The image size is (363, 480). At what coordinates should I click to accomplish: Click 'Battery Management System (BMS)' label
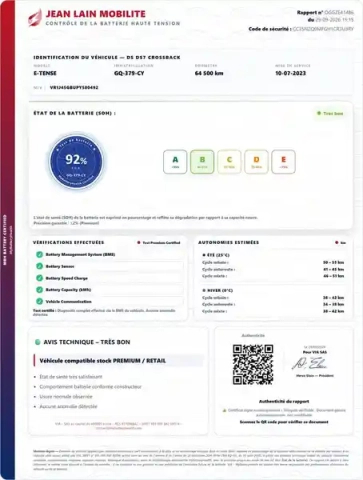[x=80, y=254]
